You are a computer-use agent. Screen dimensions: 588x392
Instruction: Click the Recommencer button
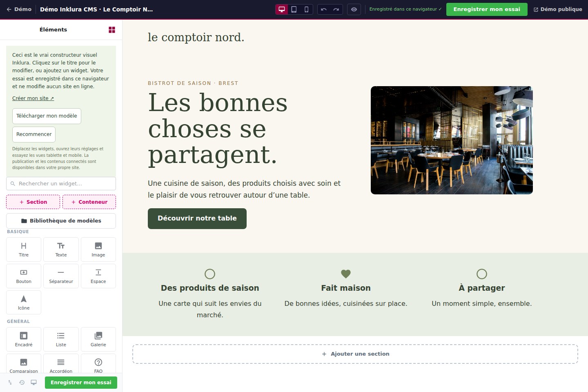pos(34,134)
